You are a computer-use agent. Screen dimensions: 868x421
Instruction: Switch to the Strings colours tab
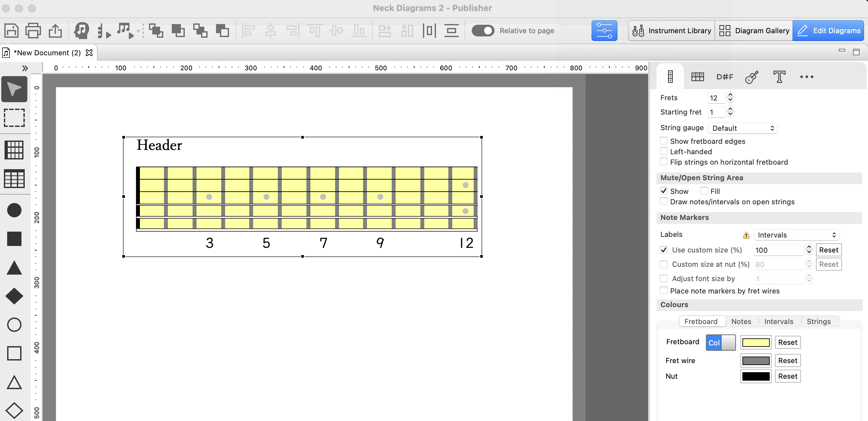point(818,321)
